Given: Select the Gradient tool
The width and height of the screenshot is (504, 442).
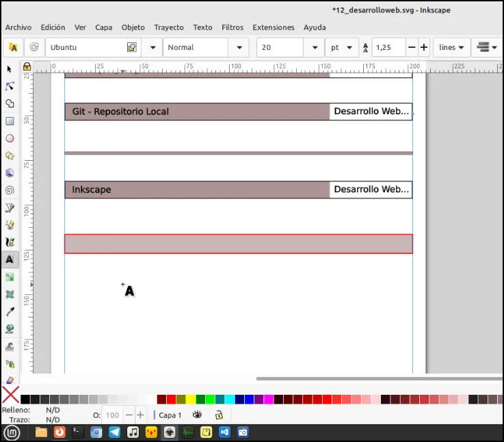Looking at the screenshot, I should 10,277.
